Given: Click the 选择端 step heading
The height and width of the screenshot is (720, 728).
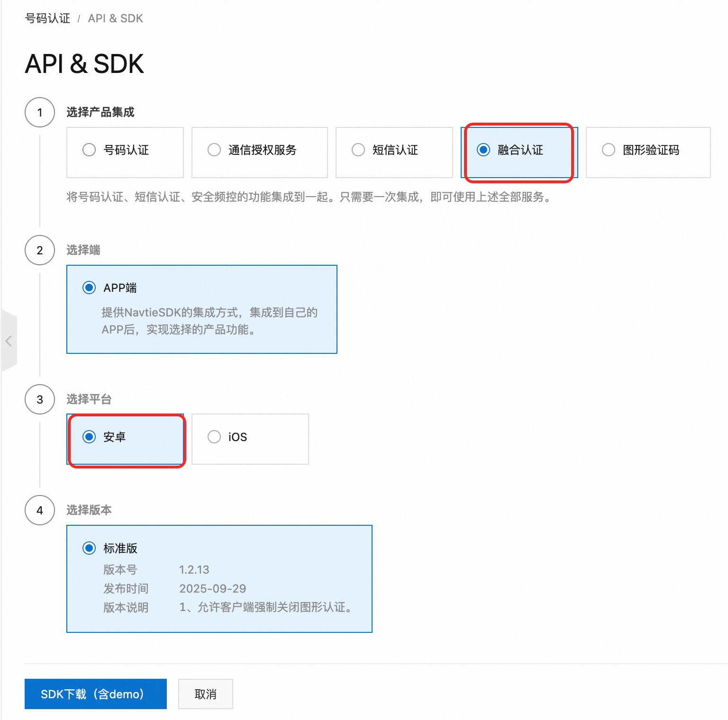Looking at the screenshot, I should point(83,250).
